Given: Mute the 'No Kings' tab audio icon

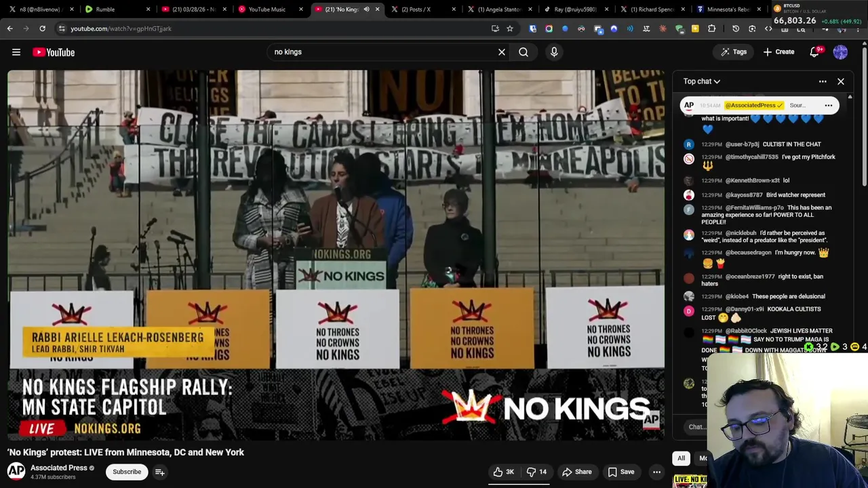Looking at the screenshot, I should coord(366,9).
